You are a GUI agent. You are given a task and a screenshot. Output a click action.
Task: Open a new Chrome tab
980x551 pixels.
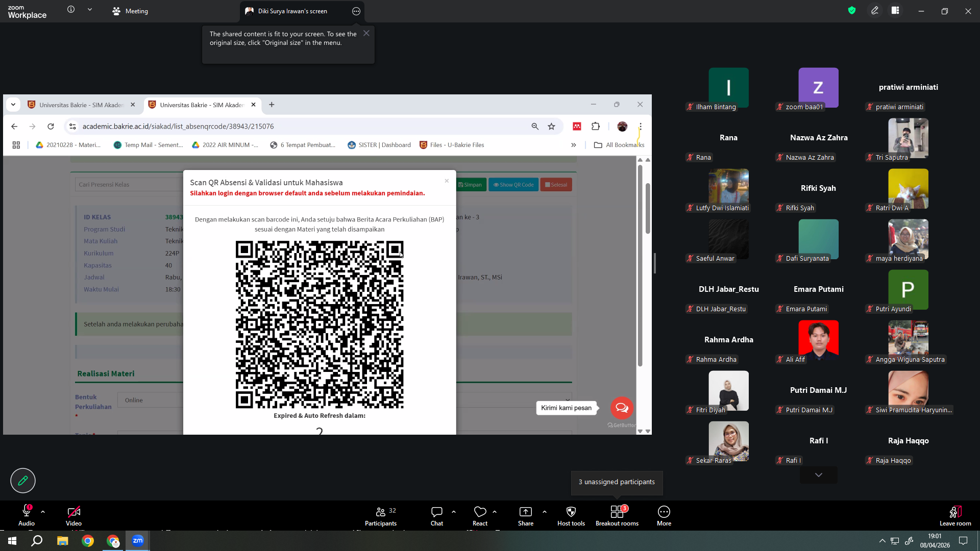tap(272, 105)
